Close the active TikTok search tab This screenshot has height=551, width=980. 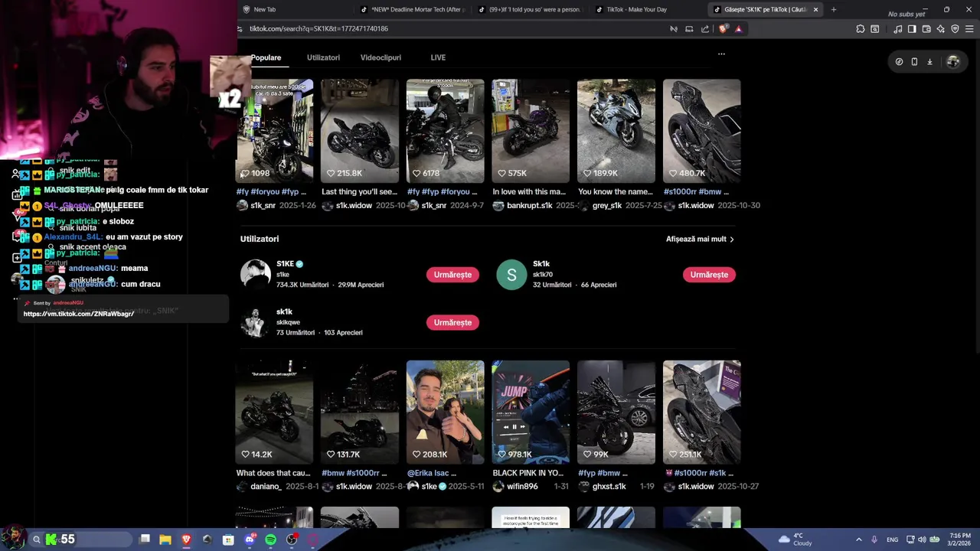point(815,9)
